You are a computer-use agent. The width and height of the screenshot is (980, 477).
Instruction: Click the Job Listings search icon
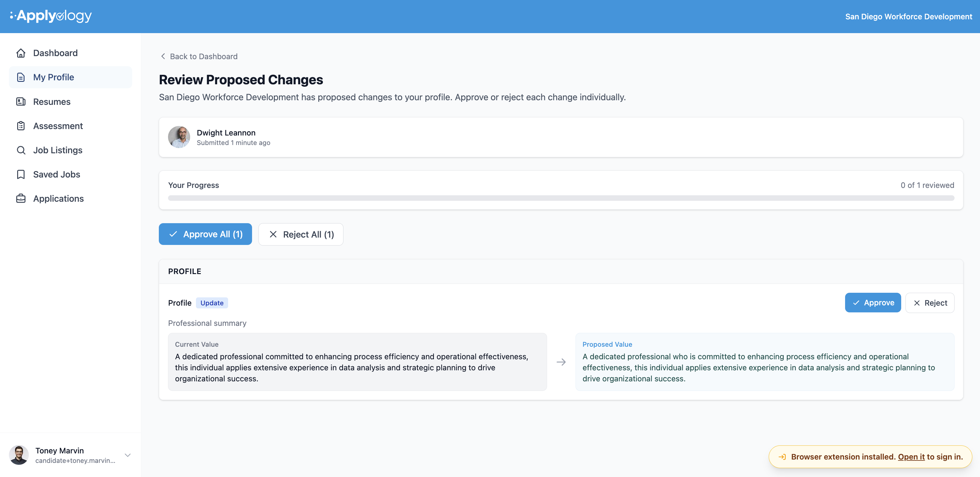pos(21,150)
